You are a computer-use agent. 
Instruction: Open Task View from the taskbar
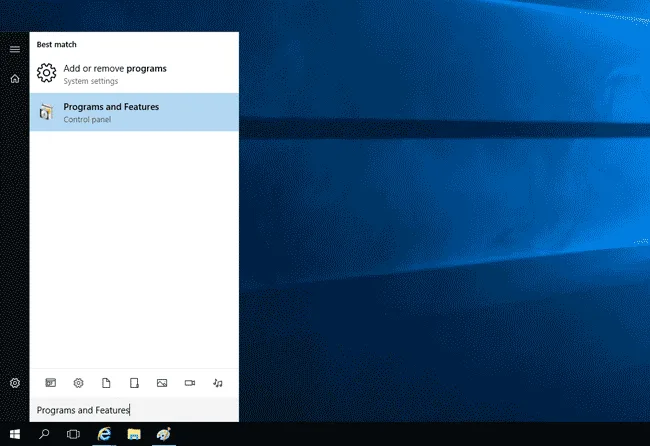tap(73, 435)
